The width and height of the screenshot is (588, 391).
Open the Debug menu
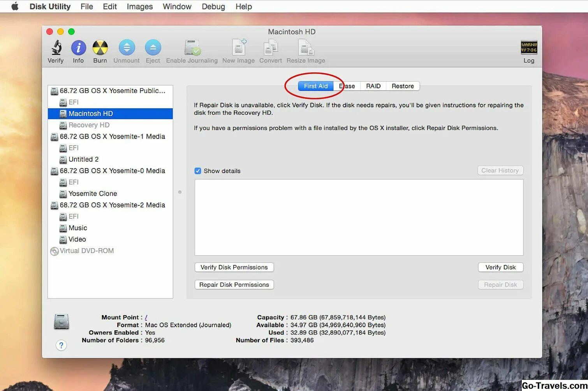tap(213, 7)
